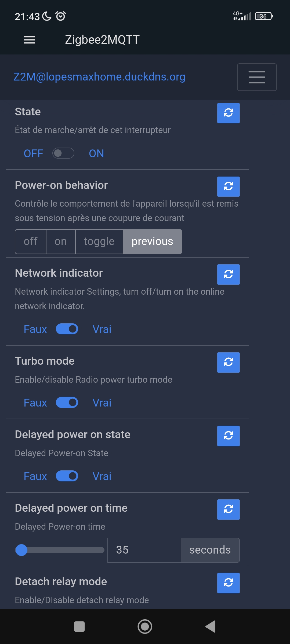This screenshot has width=290, height=644.
Task: Click the delayed time input showing 35
Action: click(144, 550)
